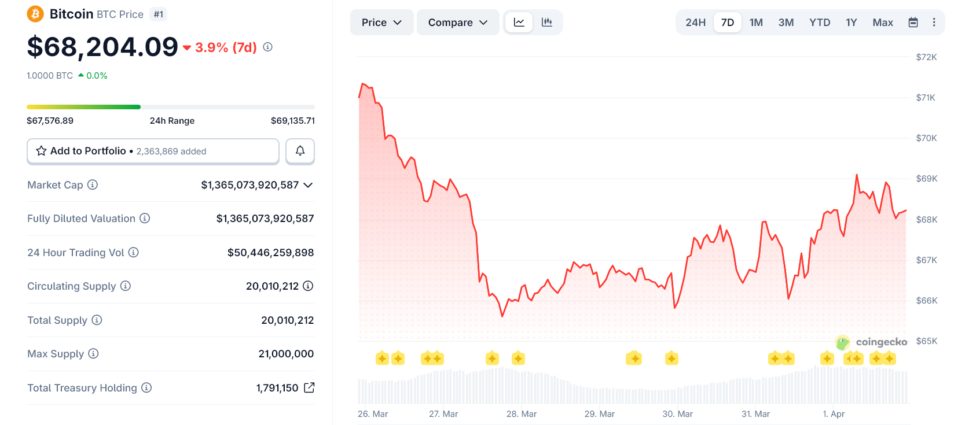Image resolution: width=980 pixels, height=425 pixels.
Task: Select the line chart view
Action: pyautogui.click(x=519, y=22)
